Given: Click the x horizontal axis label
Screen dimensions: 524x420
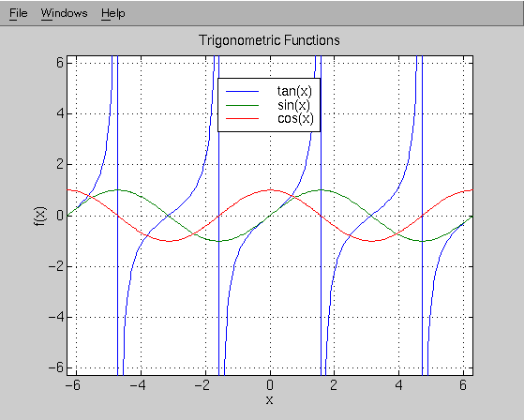Looking at the screenshot, I should pos(269,399).
